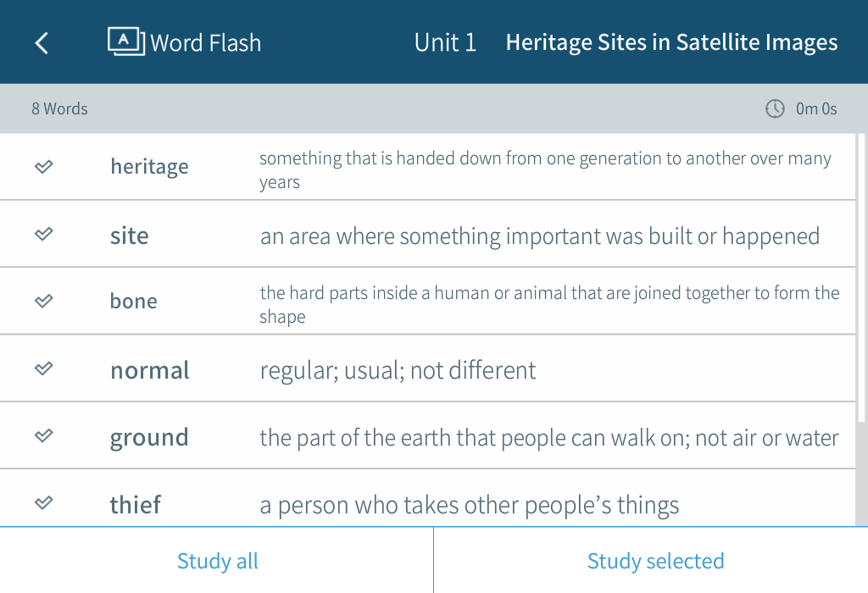Tap the Heritage Sites in Satellite Images title
This screenshot has height=593, width=868.
point(671,42)
